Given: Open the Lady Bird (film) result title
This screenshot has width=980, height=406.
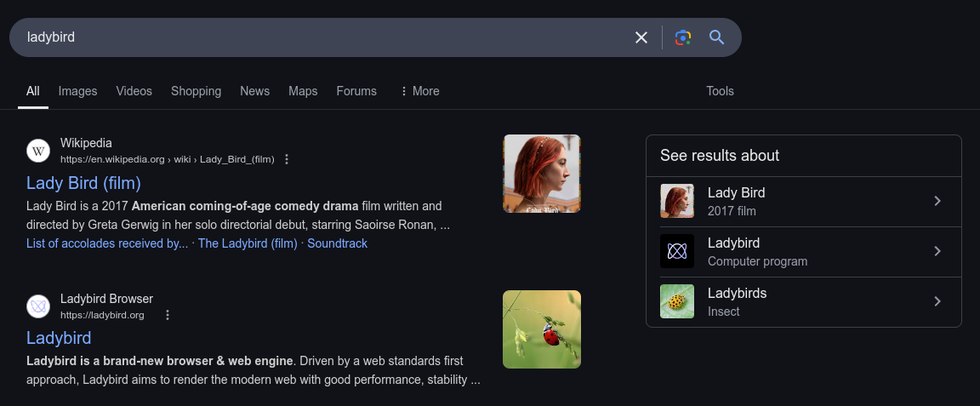Looking at the screenshot, I should coord(83,183).
